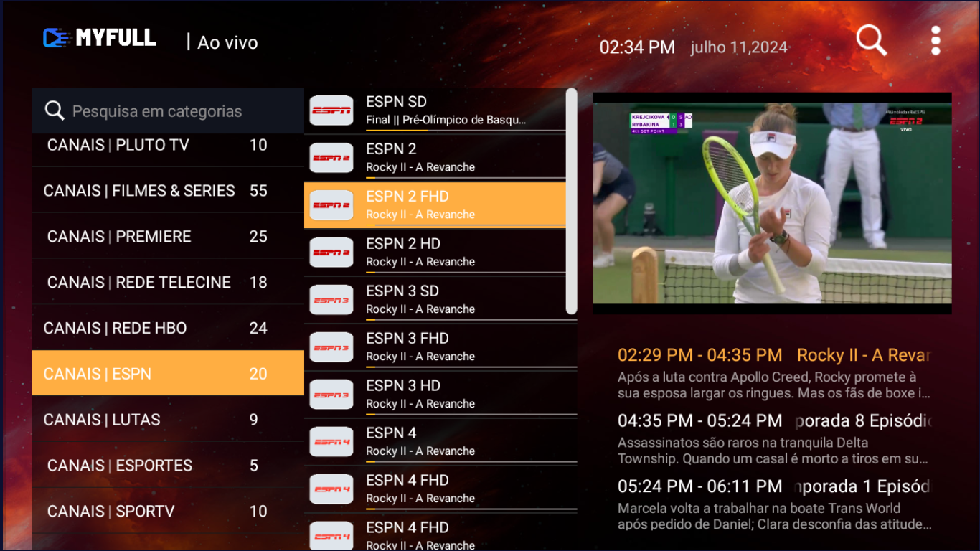
Task: Tune to ESPN 3 SD channel title
Action: [x=402, y=291]
